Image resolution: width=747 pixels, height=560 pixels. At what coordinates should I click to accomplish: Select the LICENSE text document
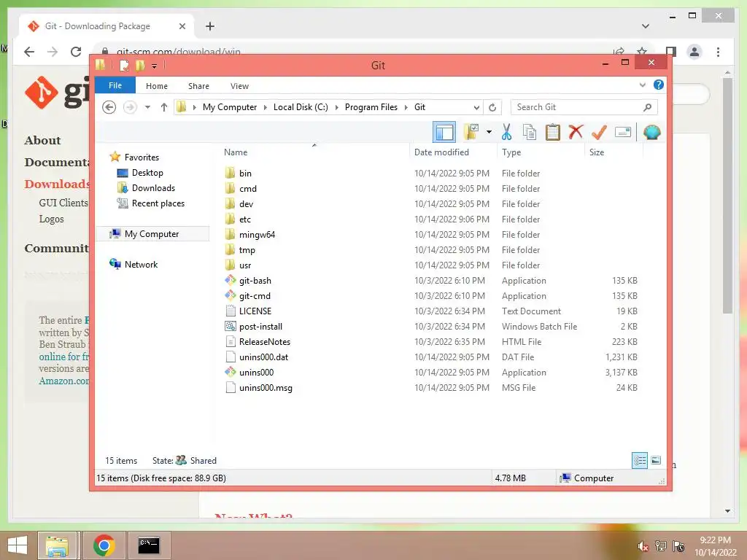click(x=255, y=311)
